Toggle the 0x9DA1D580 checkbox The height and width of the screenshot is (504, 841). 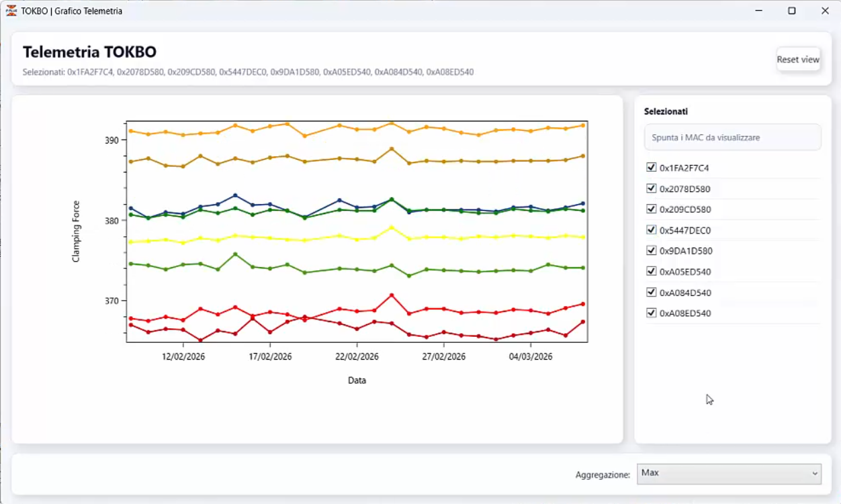651,251
